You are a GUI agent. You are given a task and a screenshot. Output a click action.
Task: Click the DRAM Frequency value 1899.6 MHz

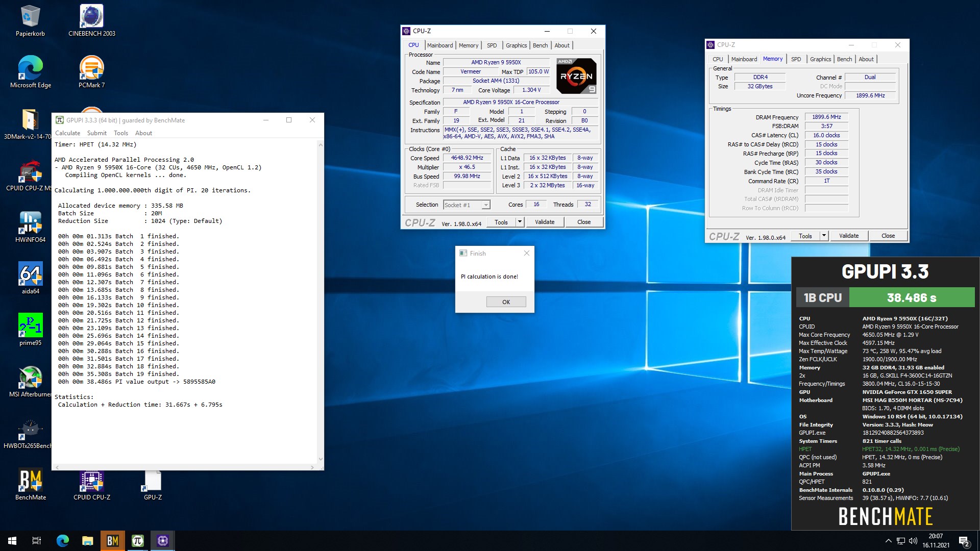tap(826, 117)
